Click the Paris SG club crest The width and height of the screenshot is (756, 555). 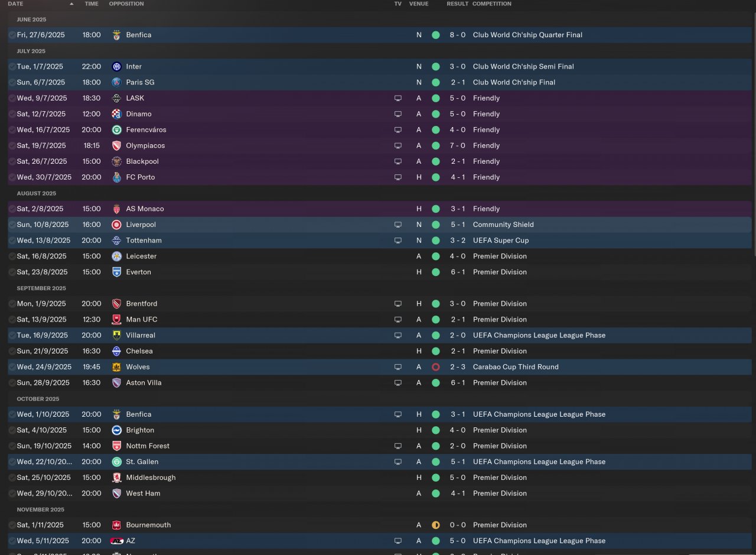[116, 83]
